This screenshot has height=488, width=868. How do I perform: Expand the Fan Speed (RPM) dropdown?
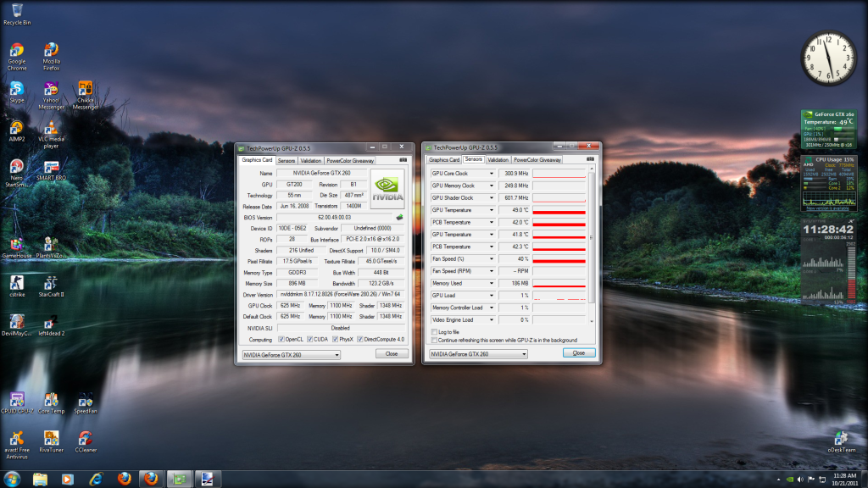pos(491,270)
